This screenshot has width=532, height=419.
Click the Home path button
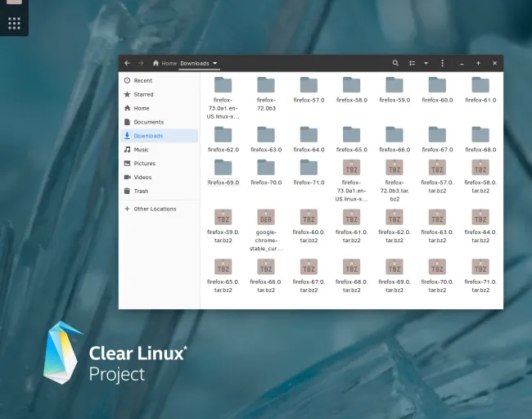(165, 63)
